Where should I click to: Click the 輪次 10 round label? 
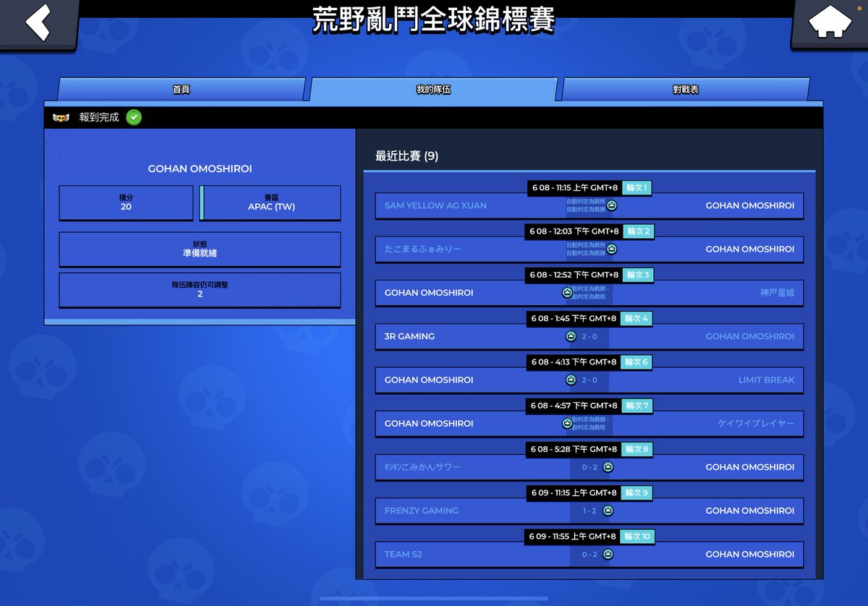(637, 536)
